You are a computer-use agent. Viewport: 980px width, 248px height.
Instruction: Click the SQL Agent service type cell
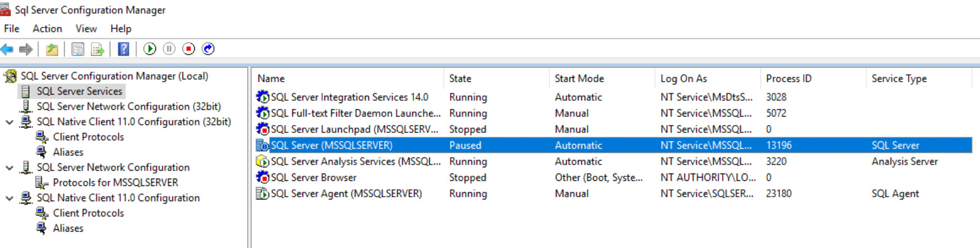(895, 193)
